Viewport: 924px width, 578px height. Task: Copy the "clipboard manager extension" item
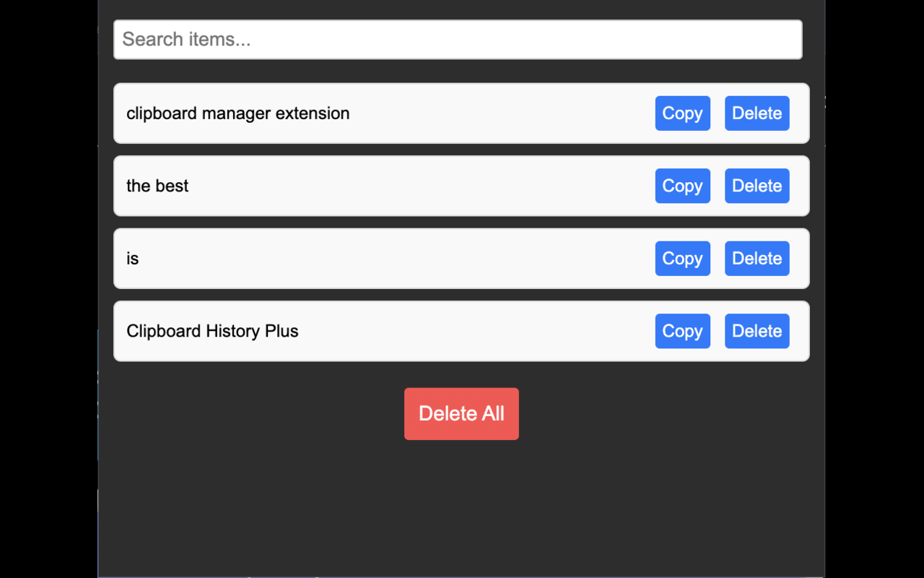click(x=682, y=113)
